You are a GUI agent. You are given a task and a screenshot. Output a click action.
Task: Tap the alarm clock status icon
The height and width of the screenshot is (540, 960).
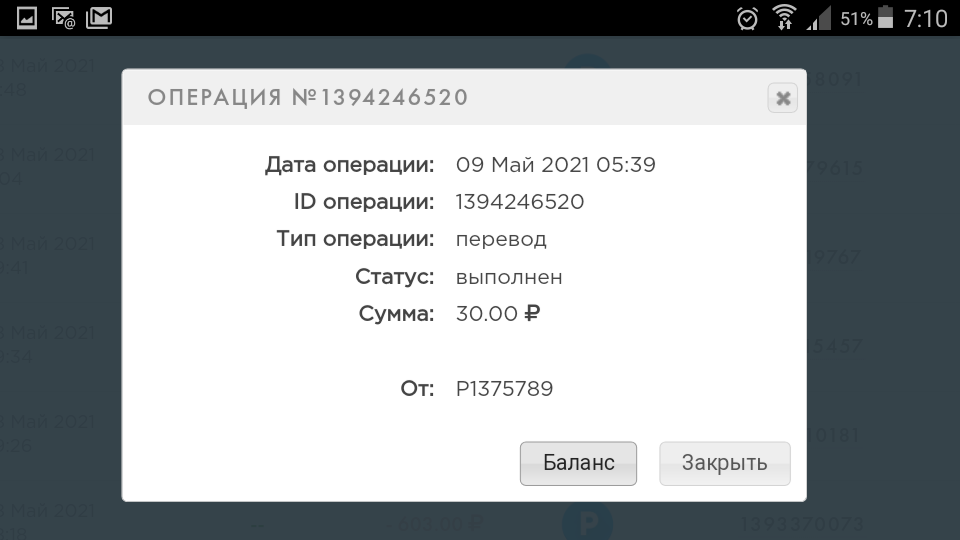coord(747,18)
